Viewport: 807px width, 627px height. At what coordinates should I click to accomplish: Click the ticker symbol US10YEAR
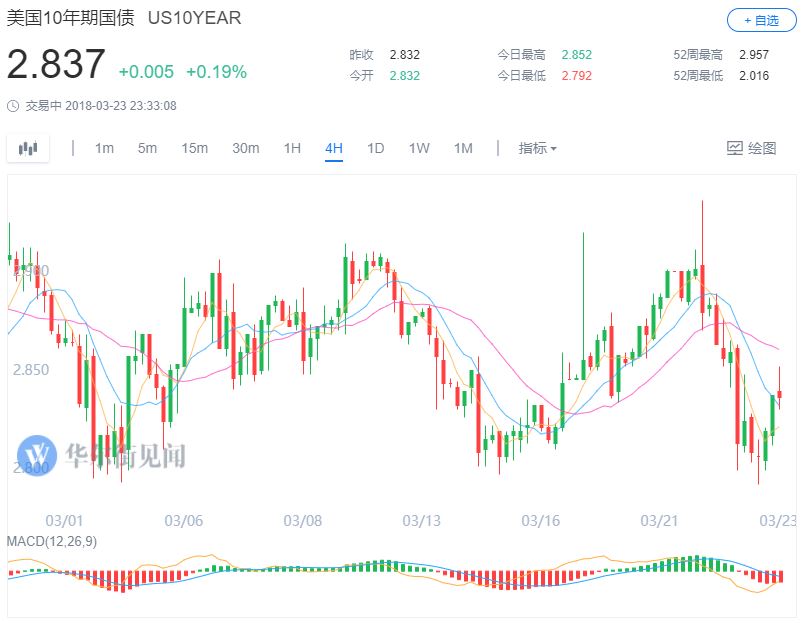pos(195,18)
